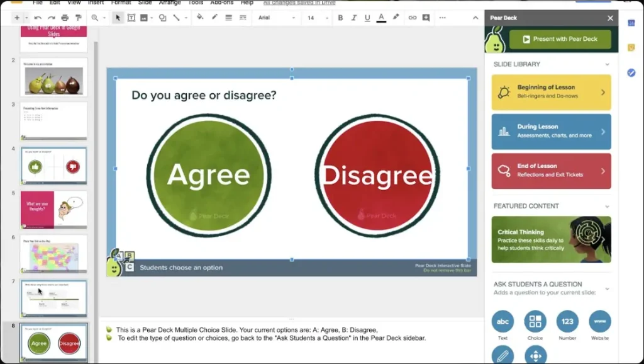
Task: Collapse the Featured Content section
Action: click(x=608, y=206)
